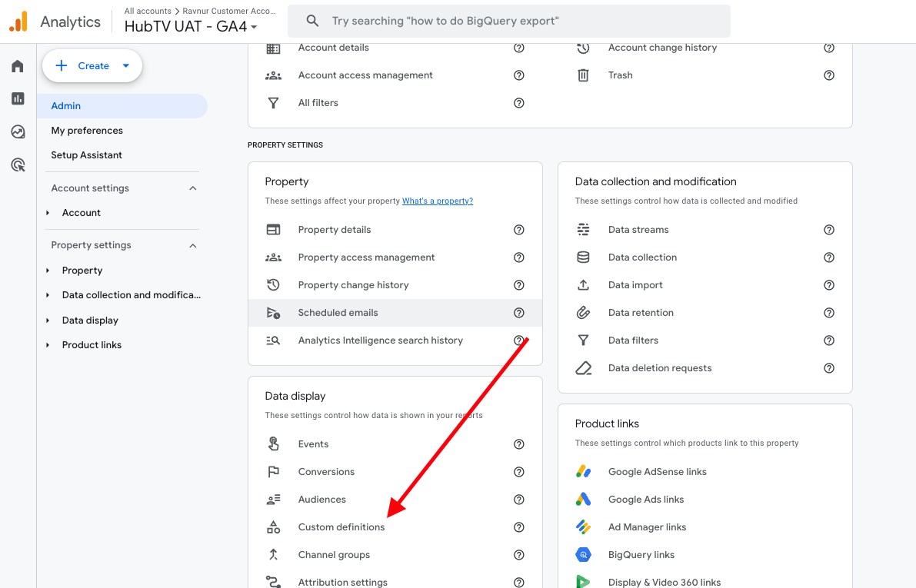The image size is (916, 588).
Task: Open the Home icon in left rail
Action: pyautogui.click(x=18, y=66)
